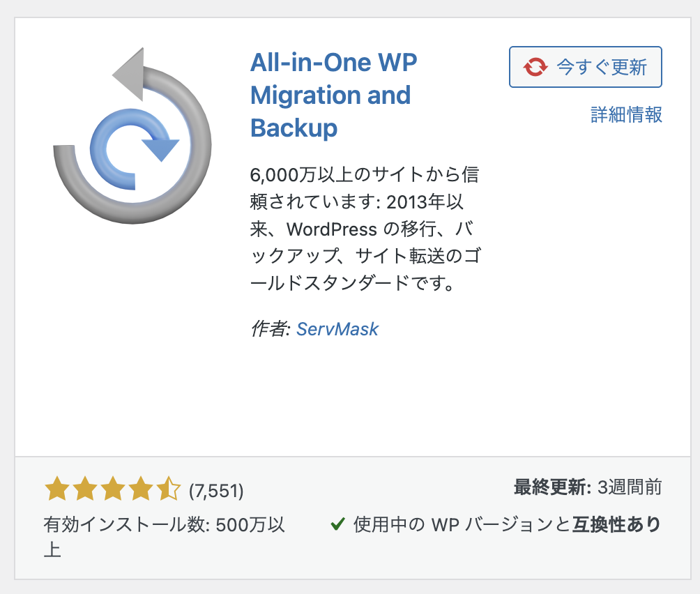This screenshot has height=594, width=700.
Task: Open the All-in-One WP Migration and Backup title
Action: click(x=333, y=95)
